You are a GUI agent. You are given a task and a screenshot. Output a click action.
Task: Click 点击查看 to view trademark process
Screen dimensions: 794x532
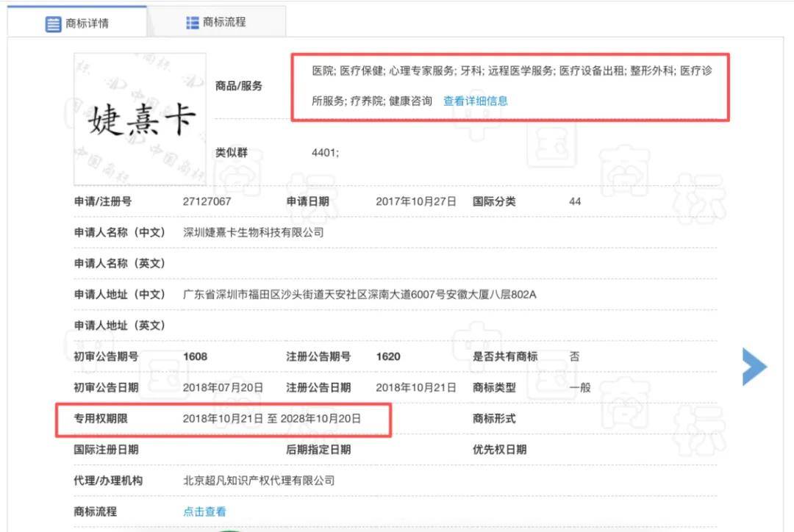click(x=204, y=511)
